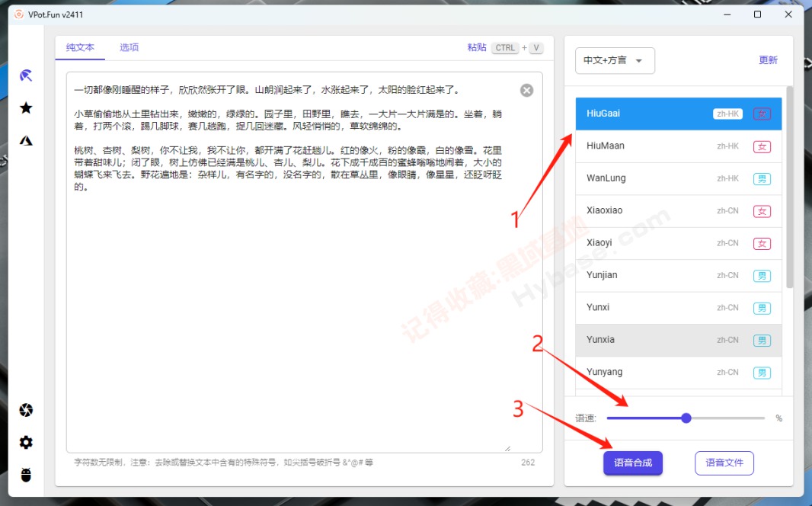Click the voice list vertical scrollbar
This screenshot has height=506, width=812.
point(789,187)
